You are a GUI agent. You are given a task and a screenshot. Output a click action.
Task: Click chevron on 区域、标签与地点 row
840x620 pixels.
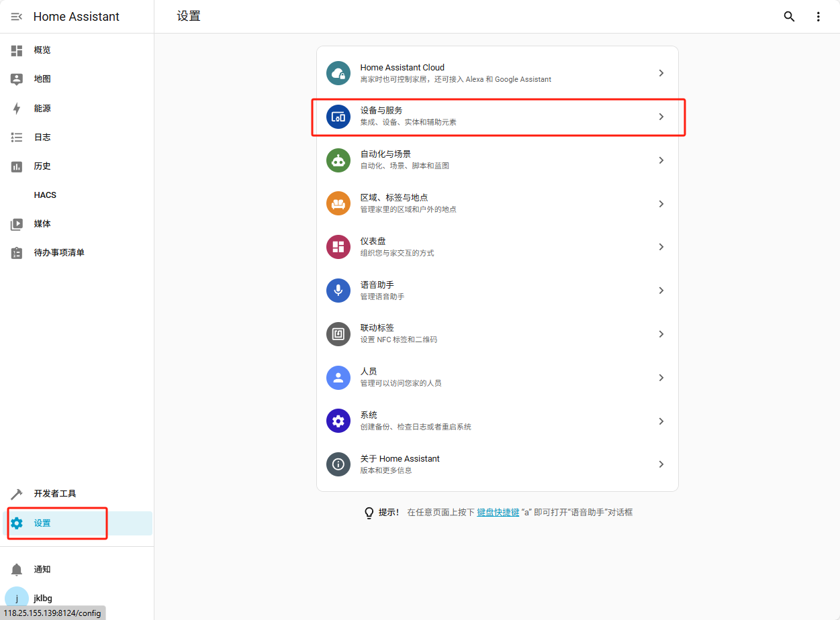pos(661,203)
